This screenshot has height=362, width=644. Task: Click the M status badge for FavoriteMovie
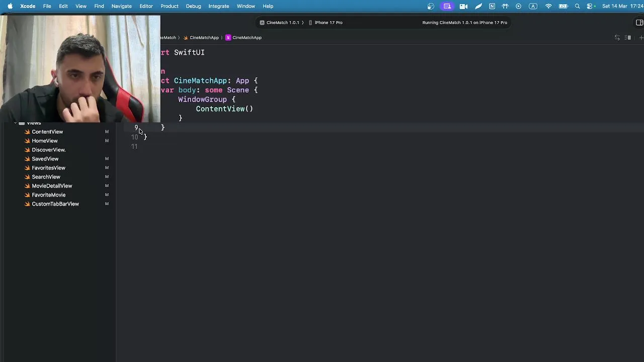pyautogui.click(x=107, y=195)
